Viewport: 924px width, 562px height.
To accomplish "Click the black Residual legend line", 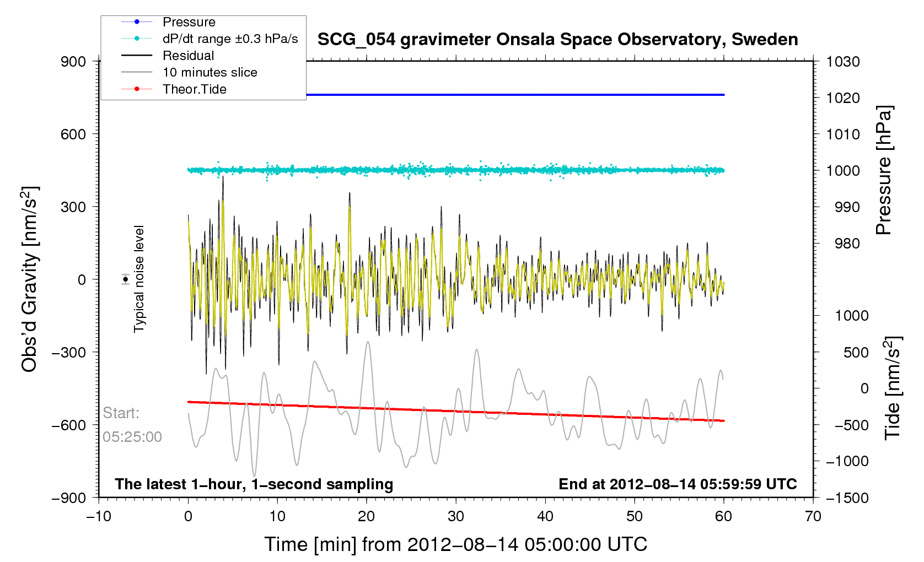I will coord(137,56).
